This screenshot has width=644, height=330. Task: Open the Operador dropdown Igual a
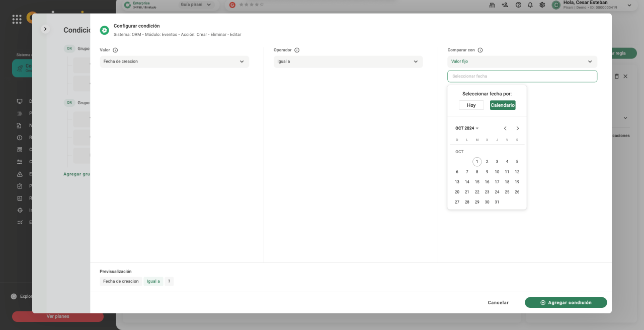click(x=348, y=61)
